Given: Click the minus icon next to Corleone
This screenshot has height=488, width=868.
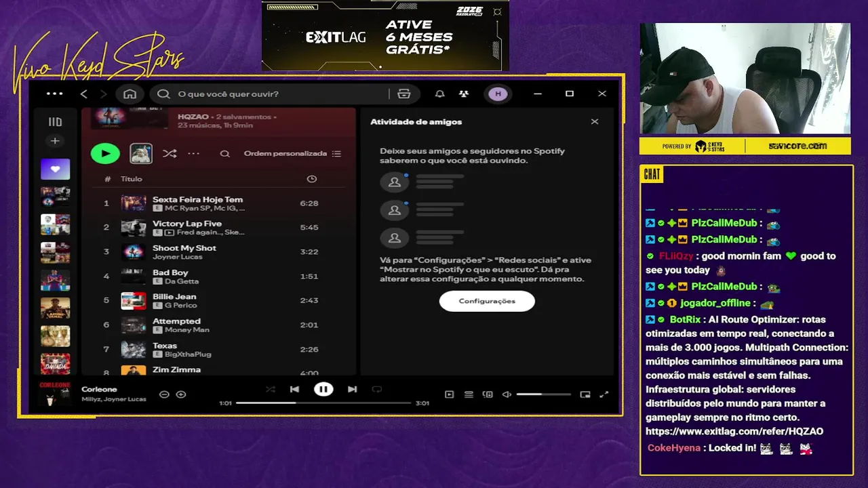Looking at the screenshot, I should (x=164, y=394).
